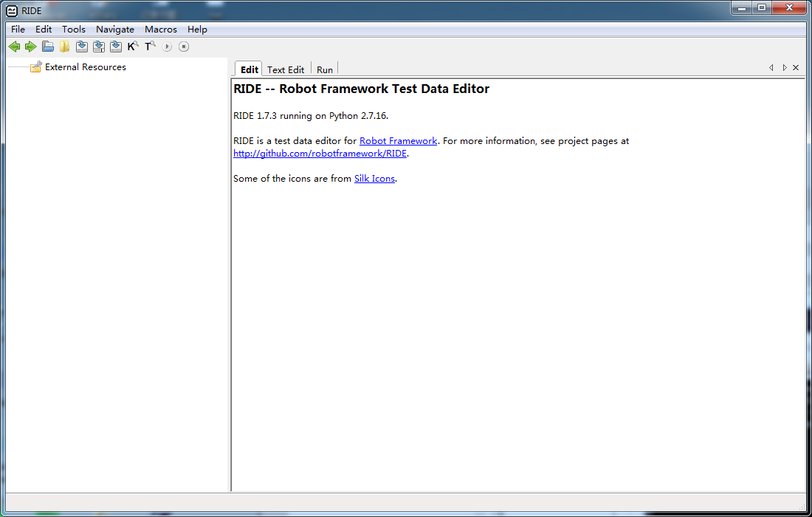The width and height of the screenshot is (812, 517).
Task: Click the text 'Some of the icons are from'
Action: tap(292, 178)
